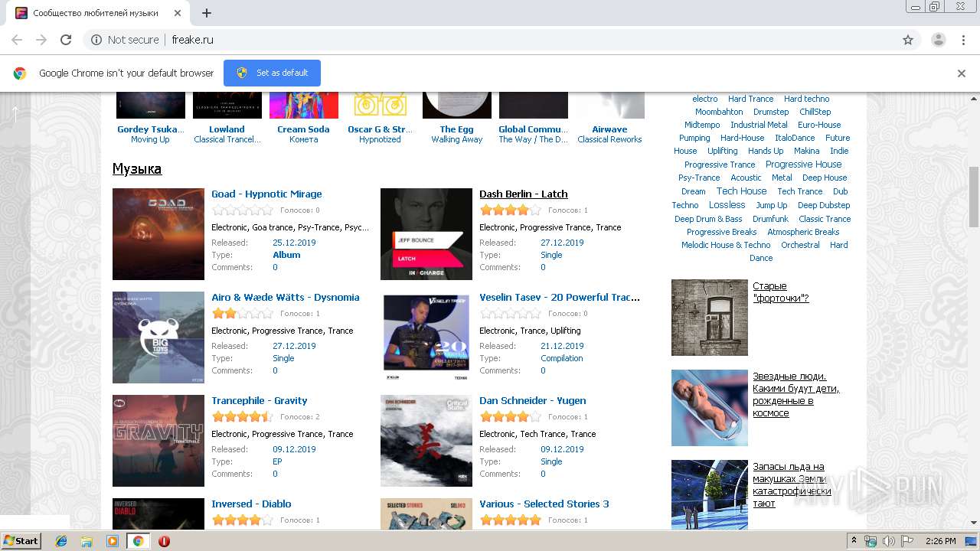Screen dimensions: 980x551
Task: Click Set as default button
Action: coord(272,73)
